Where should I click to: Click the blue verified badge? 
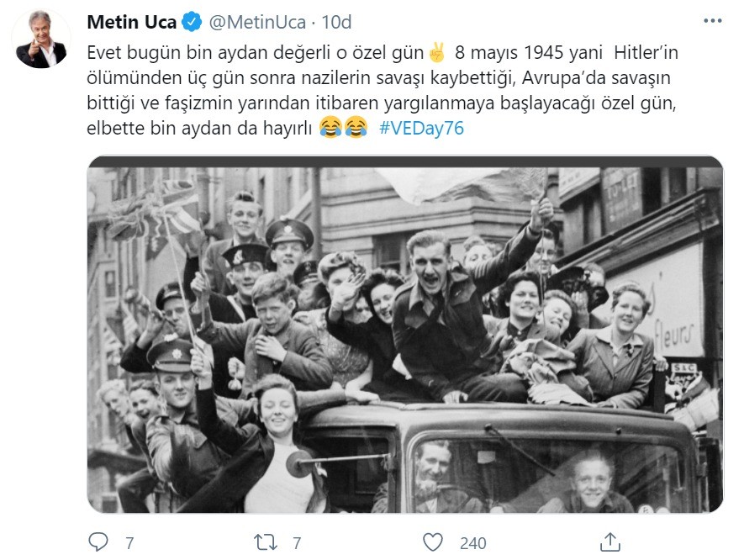[192, 23]
